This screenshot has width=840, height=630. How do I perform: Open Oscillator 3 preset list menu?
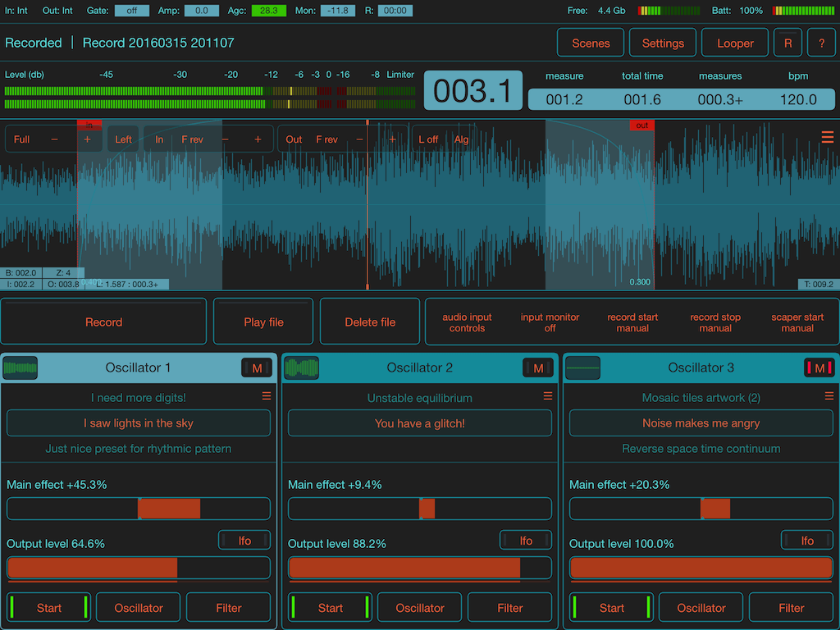point(829,396)
